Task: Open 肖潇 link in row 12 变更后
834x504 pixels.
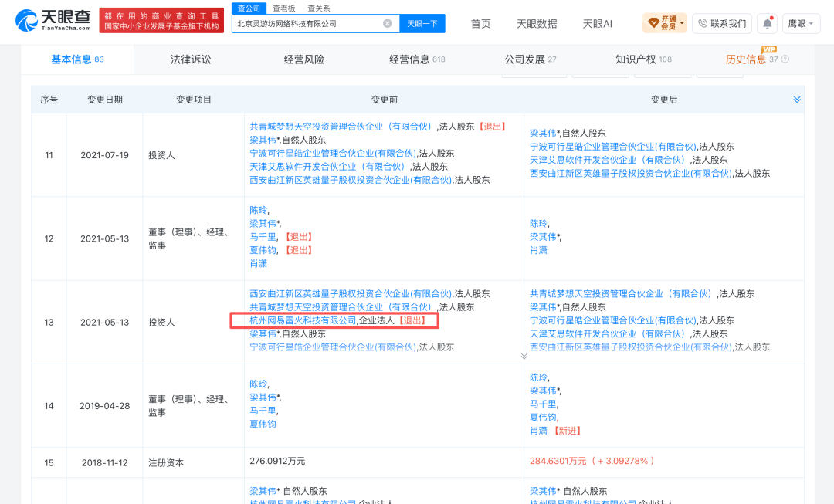Action: (x=538, y=250)
